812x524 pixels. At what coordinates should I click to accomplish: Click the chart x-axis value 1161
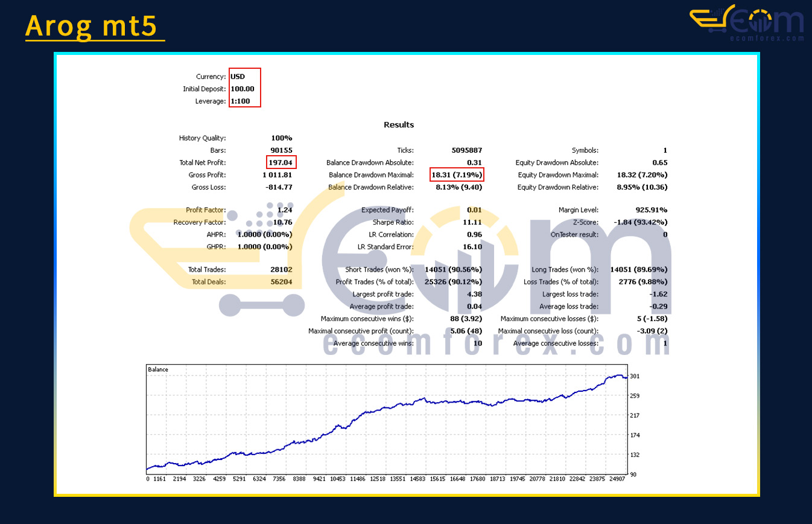coord(159,479)
